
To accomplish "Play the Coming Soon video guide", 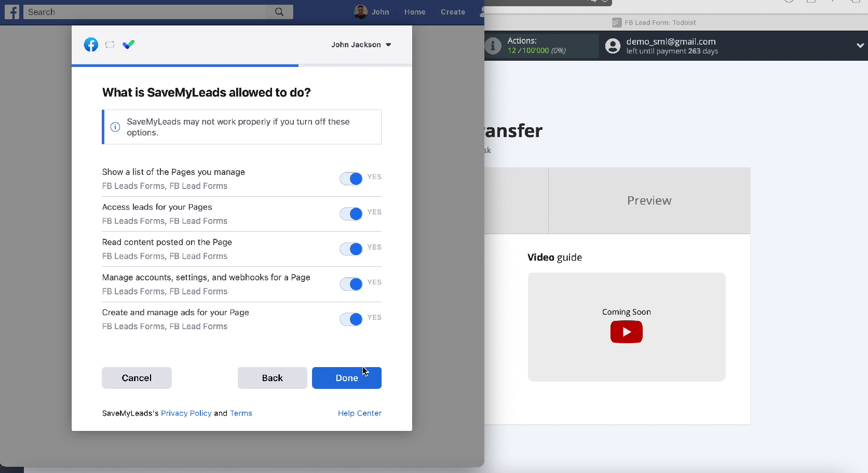I will tap(626, 332).
